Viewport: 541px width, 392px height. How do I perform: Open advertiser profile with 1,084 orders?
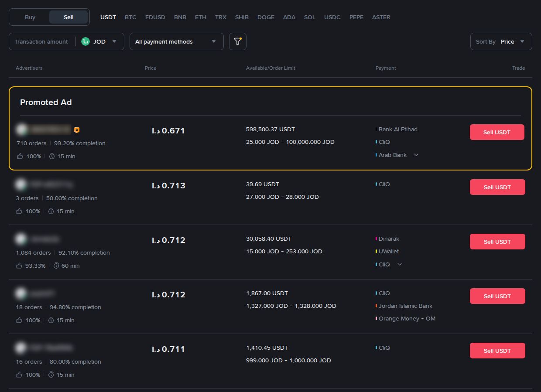pos(45,239)
